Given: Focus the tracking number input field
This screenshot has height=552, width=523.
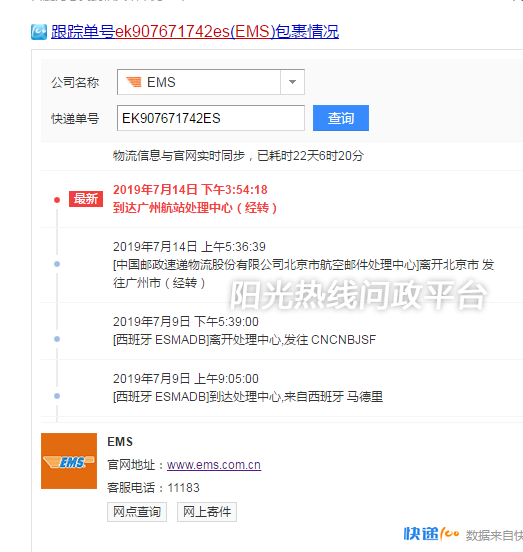Looking at the screenshot, I should click(x=210, y=118).
